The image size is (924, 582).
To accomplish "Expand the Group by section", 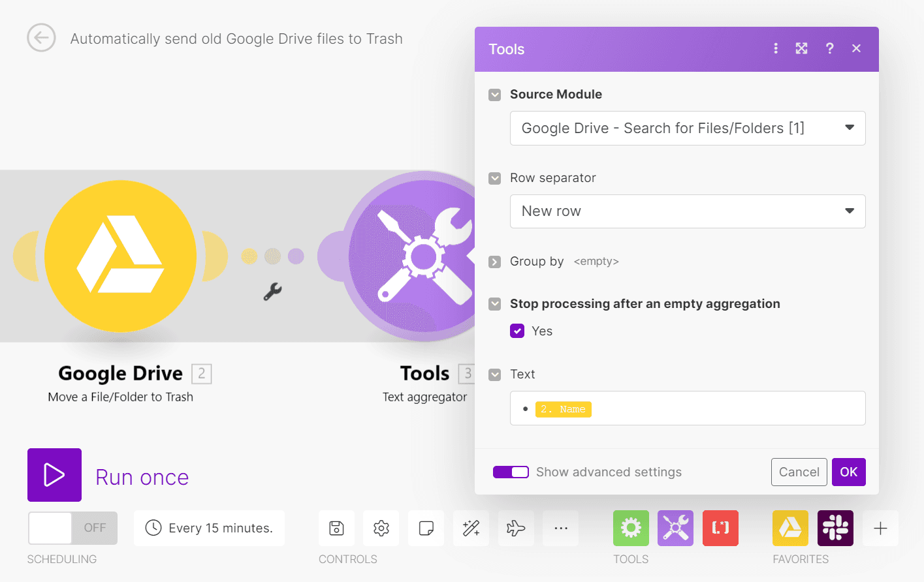I will point(494,262).
